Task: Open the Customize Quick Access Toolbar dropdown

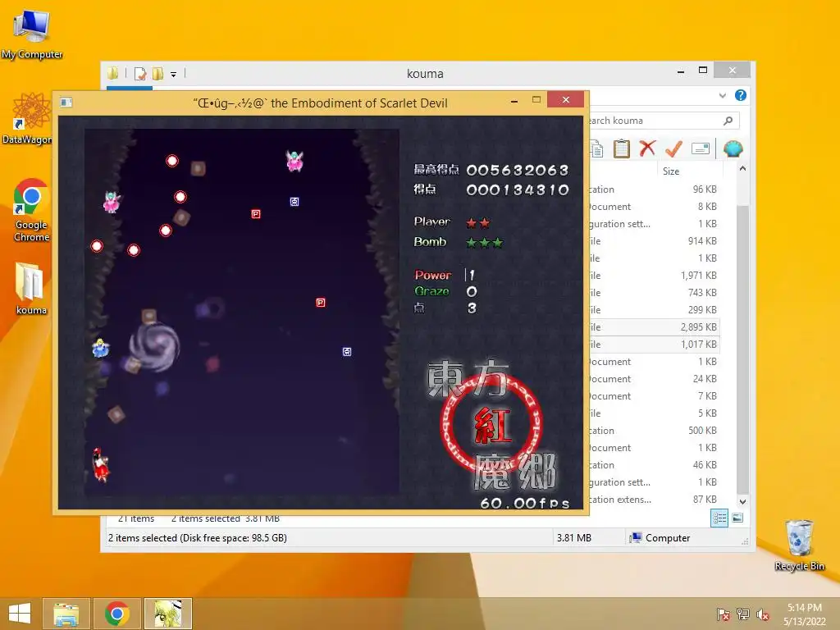Action: tap(174, 75)
